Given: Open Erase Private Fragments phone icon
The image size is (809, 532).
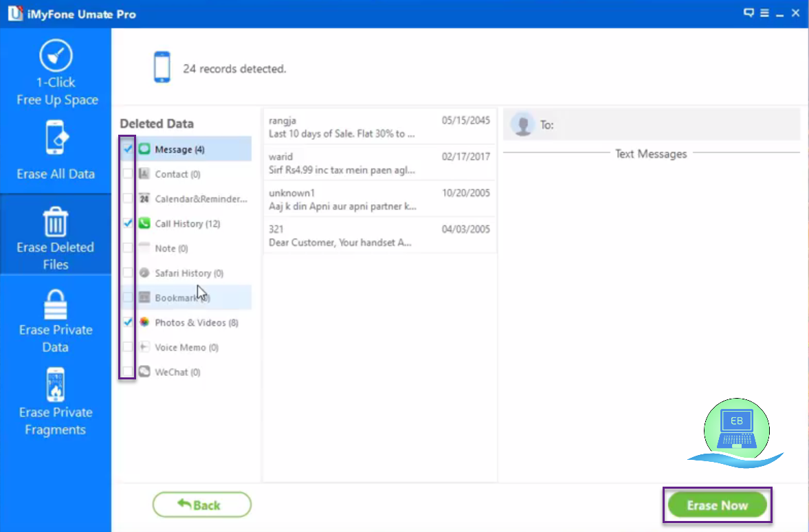Looking at the screenshot, I should (x=55, y=384).
